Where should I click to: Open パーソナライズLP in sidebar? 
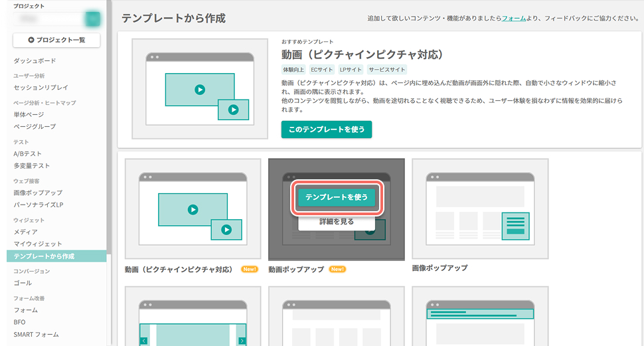tap(39, 205)
